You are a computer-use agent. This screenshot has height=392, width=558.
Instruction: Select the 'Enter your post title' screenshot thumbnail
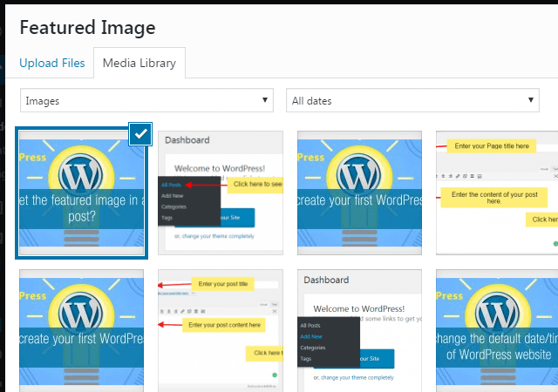coord(221,330)
